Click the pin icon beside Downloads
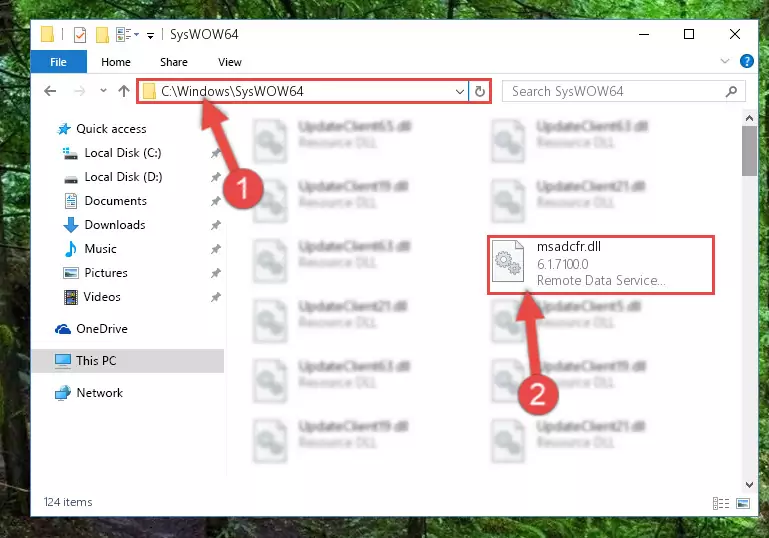The image size is (769, 538). [x=215, y=226]
